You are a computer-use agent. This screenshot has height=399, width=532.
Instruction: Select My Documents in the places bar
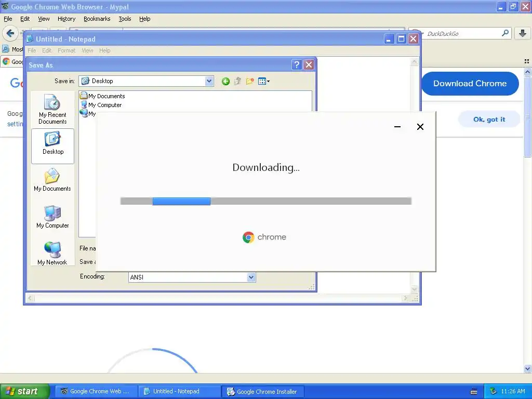52,180
